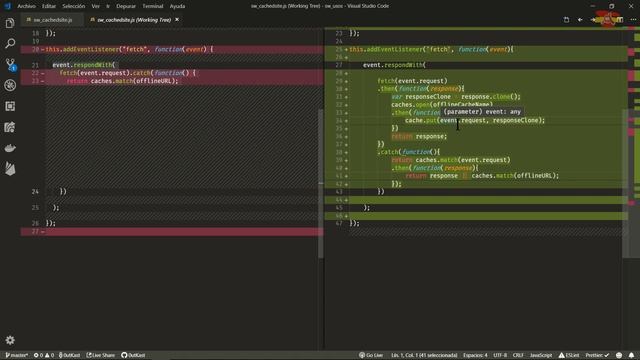Screen dimensions: 640x360
Task: Click line fetch(event.request) in right pane
Action: 412,81
